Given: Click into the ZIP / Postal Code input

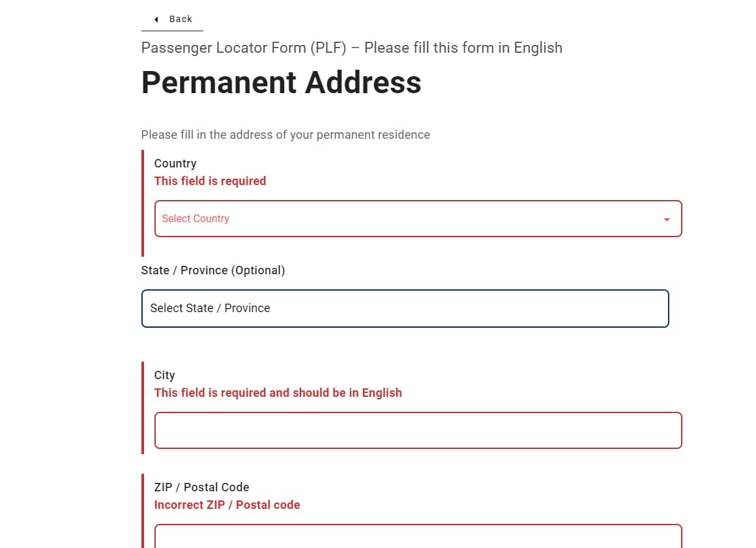Looking at the screenshot, I should (x=418, y=536).
